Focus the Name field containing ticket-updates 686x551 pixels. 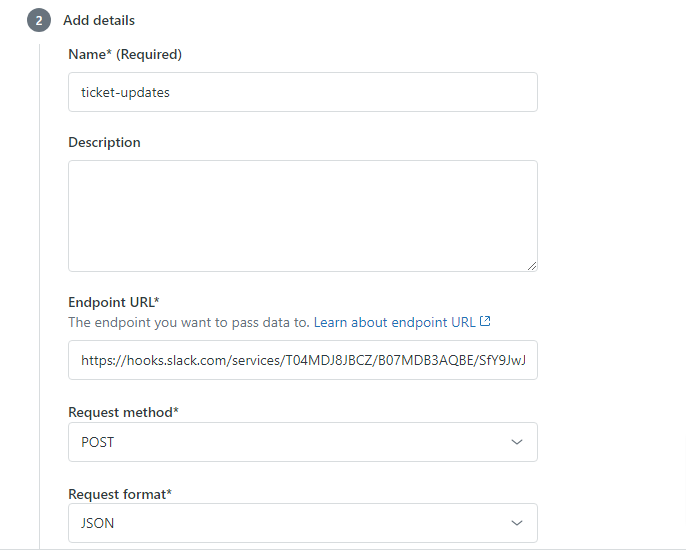click(303, 92)
